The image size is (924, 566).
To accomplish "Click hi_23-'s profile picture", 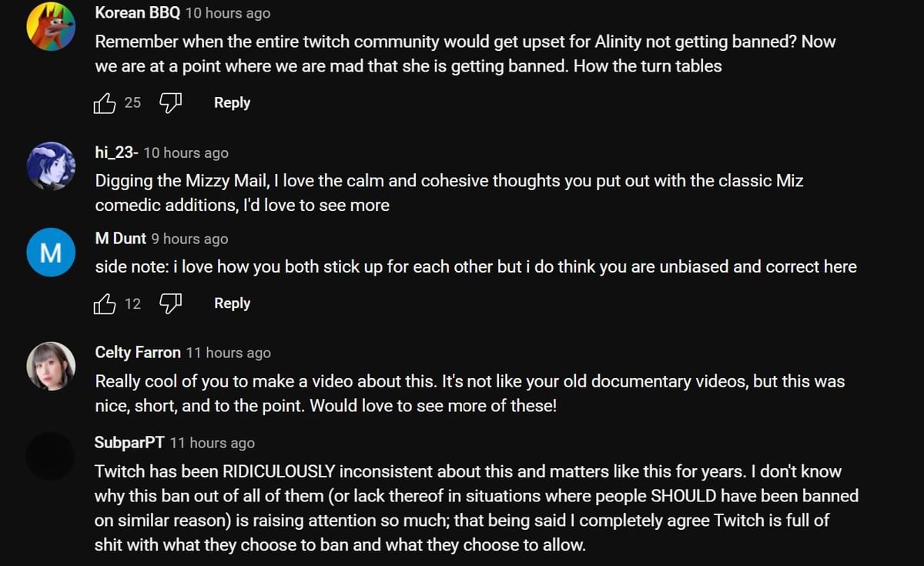I will click(x=51, y=166).
